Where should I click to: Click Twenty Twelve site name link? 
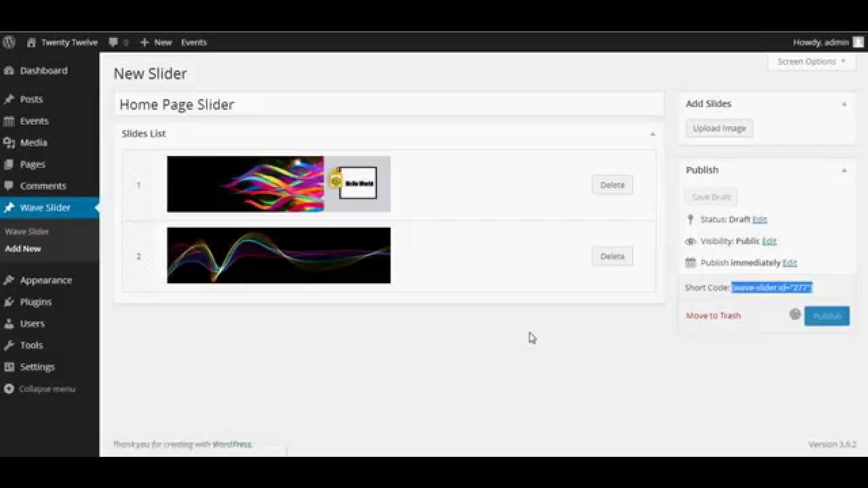click(69, 42)
